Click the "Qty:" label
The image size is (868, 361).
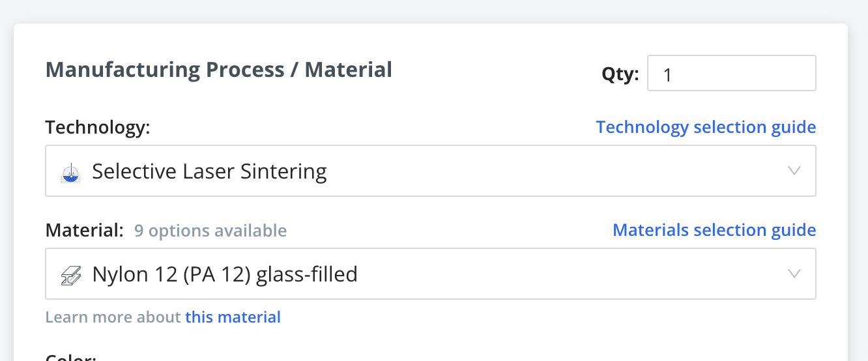click(620, 74)
